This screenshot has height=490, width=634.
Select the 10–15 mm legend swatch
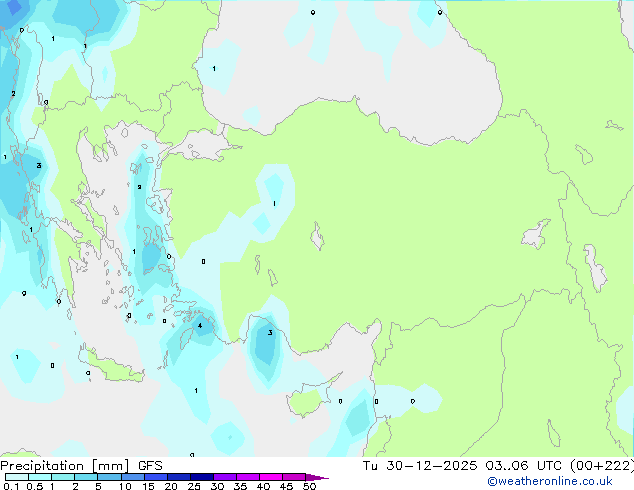click(132, 477)
